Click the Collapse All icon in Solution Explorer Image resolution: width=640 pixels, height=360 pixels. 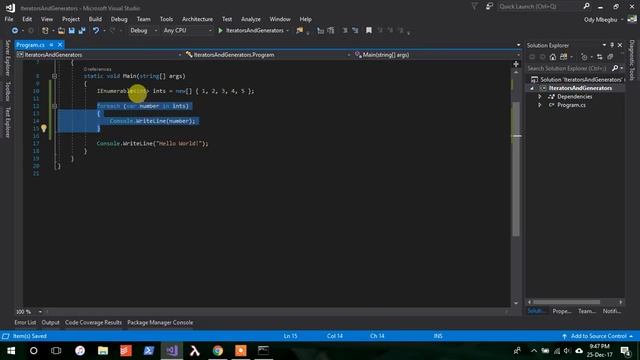click(x=610, y=57)
